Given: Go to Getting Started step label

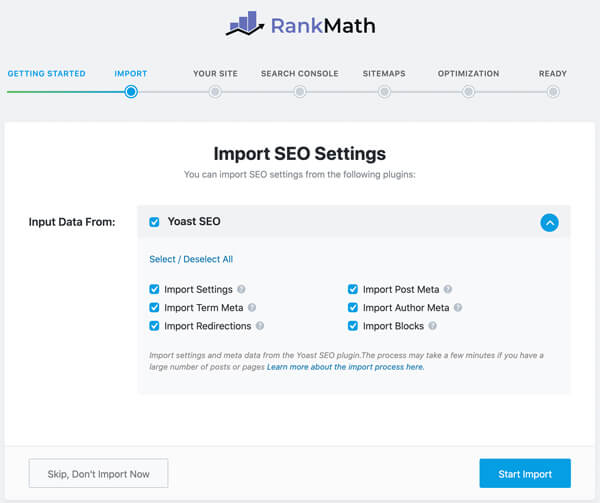Looking at the screenshot, I should point(47,73).
